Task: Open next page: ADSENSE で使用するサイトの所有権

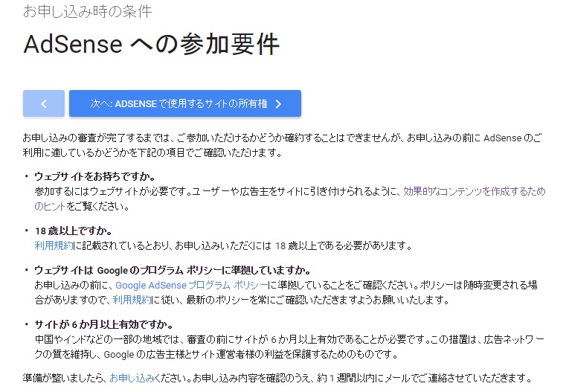Action: point(185,103)
